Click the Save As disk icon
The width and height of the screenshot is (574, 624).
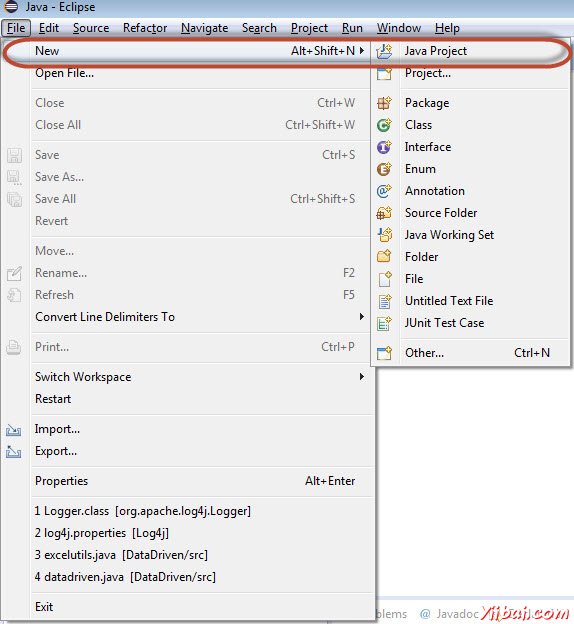coord(14,177)
